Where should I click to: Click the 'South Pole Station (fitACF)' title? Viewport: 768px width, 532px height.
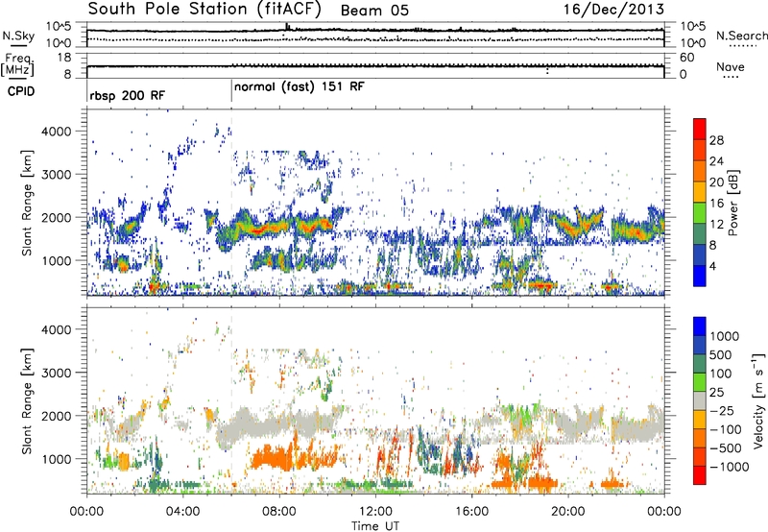(204, 10)
